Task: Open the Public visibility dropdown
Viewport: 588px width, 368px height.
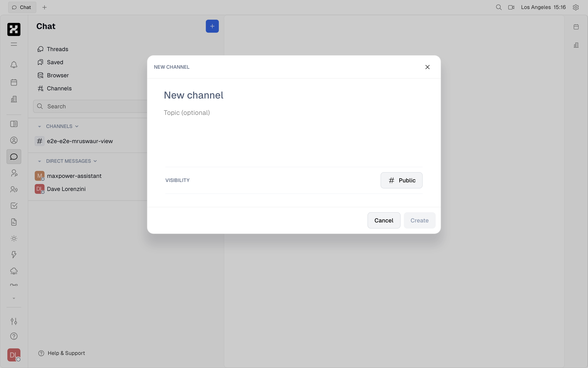Action: click(x=401, y=180)
